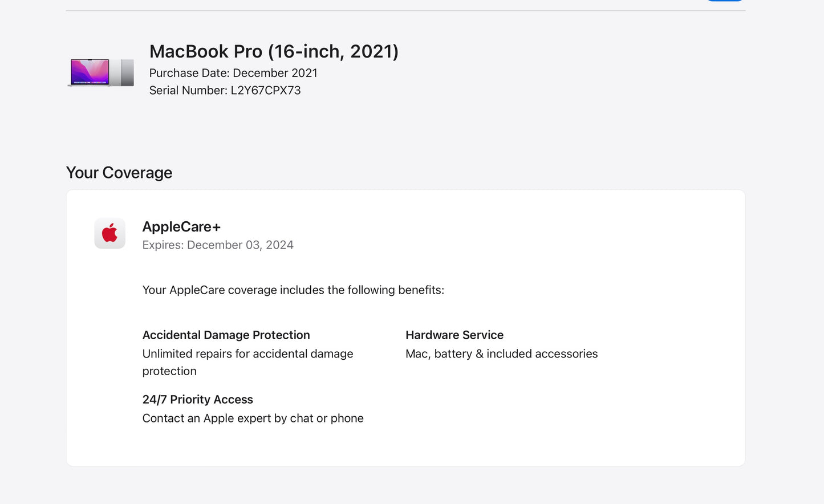The height and width of the screenshot is (504, 824).
Task: Select the Accidental Damage Protection heading
Action: click(x=226, y=335)
